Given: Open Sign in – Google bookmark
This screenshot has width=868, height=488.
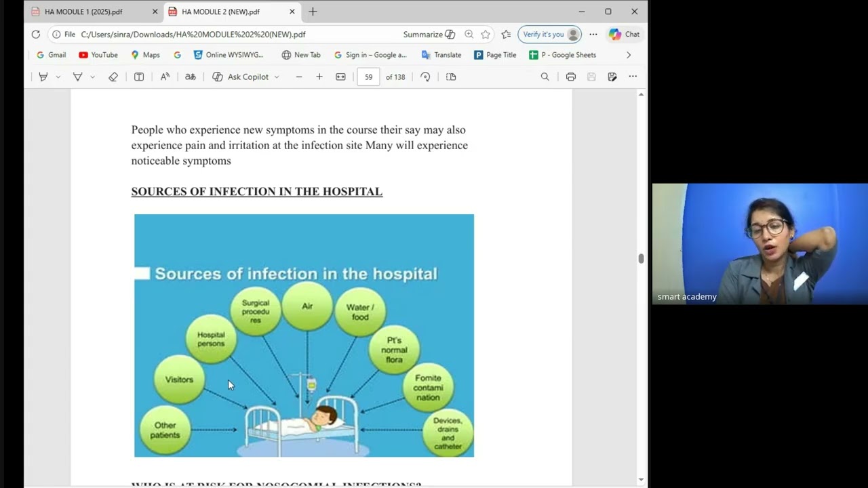Looking at the screenshot, I should pos(370,55).
